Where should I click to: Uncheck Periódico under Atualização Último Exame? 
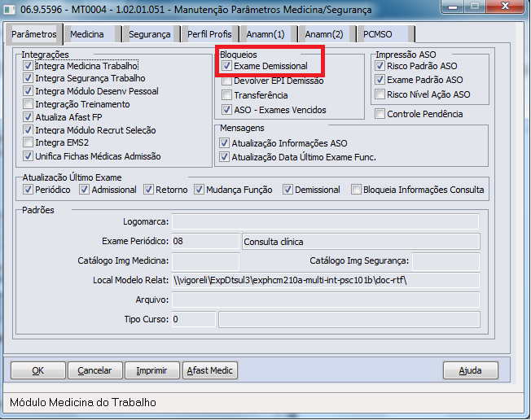click(x=28, y=190)
